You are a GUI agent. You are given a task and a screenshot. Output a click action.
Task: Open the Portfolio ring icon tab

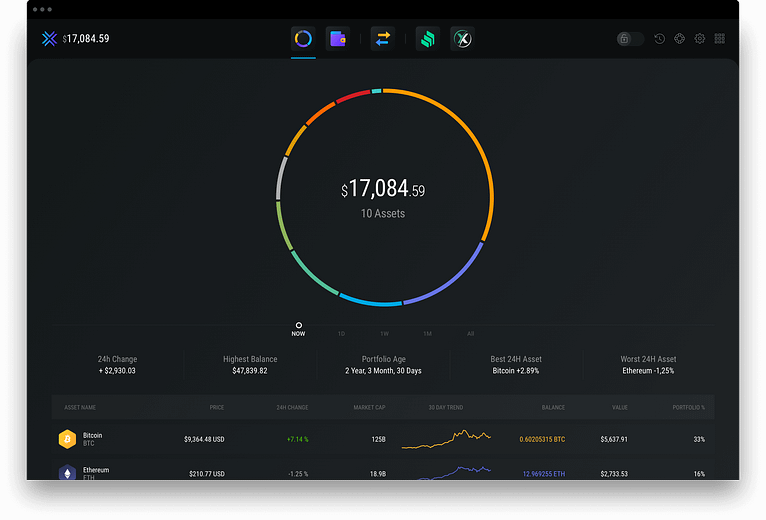[x=303, y=39]
